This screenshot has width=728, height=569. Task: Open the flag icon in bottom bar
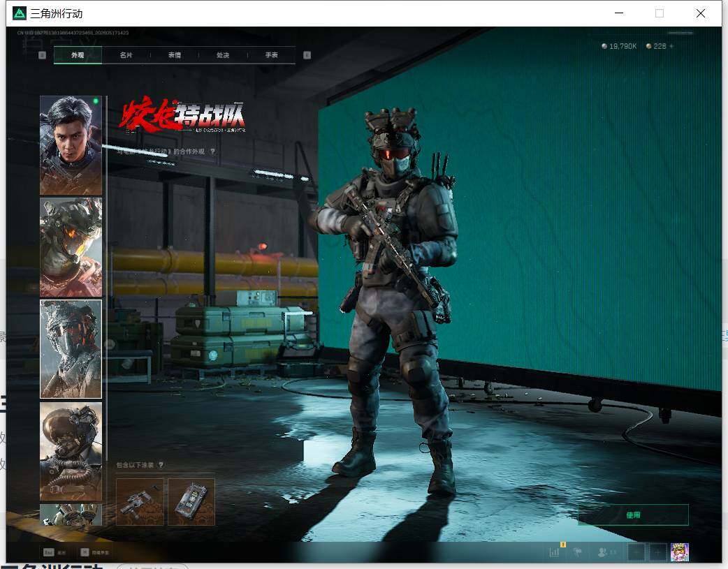578,552
